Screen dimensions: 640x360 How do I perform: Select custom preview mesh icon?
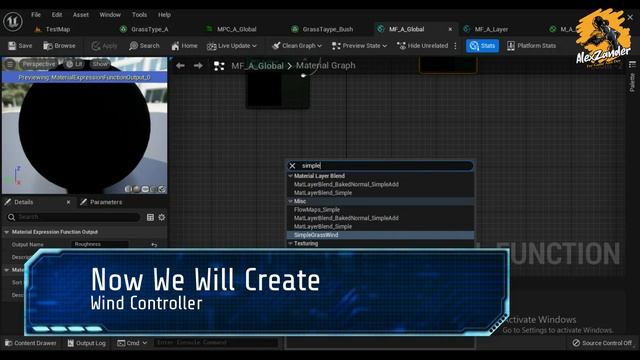pos(162,189)
